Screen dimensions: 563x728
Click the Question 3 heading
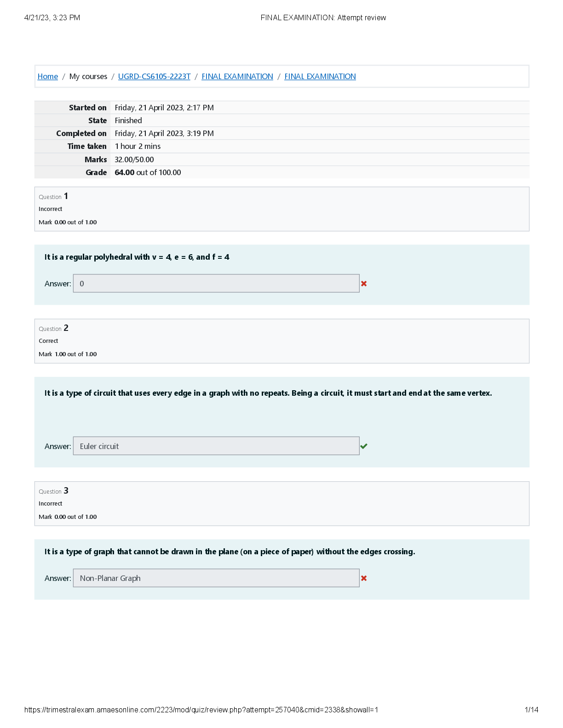[x=53, y=491]
